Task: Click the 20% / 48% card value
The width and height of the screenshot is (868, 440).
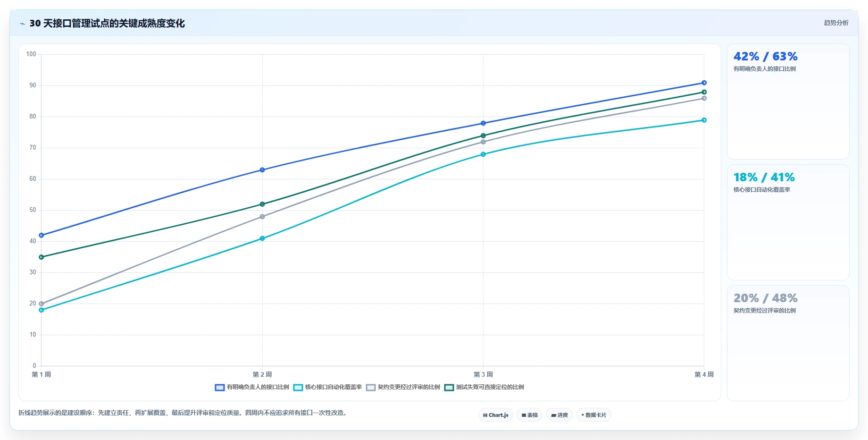Action: 765,298
